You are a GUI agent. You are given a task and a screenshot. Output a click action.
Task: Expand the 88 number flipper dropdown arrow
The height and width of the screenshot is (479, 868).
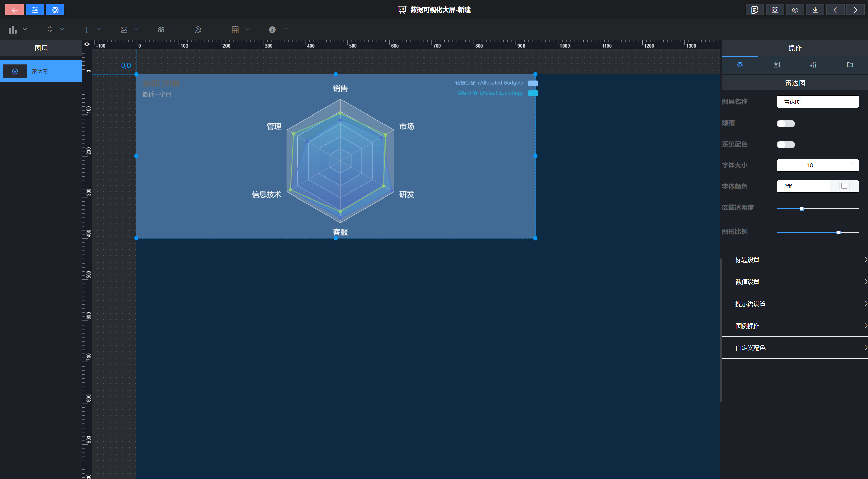pos(173,29)
